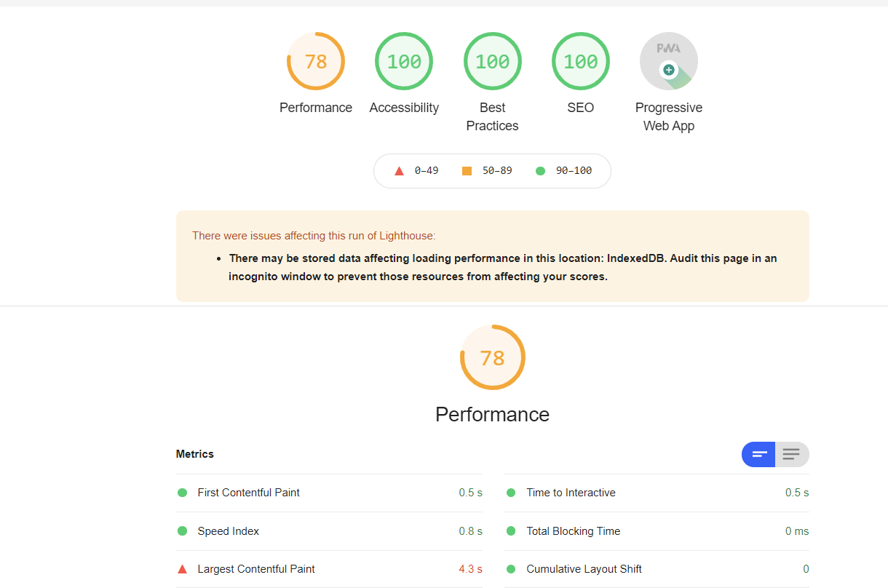Viewport: 888px width, 588px height.
Task: Click green dot beside Total Blocking Time
Action: click(x=511, y=531)
